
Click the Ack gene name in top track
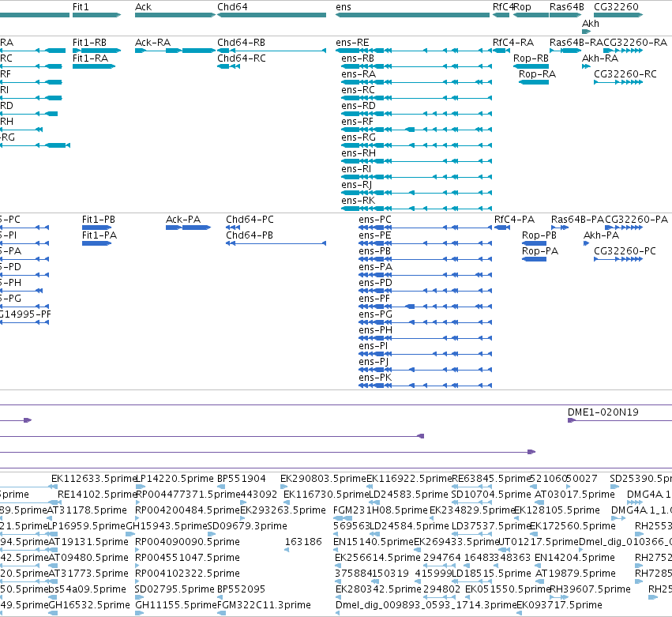tap(143, 7)
